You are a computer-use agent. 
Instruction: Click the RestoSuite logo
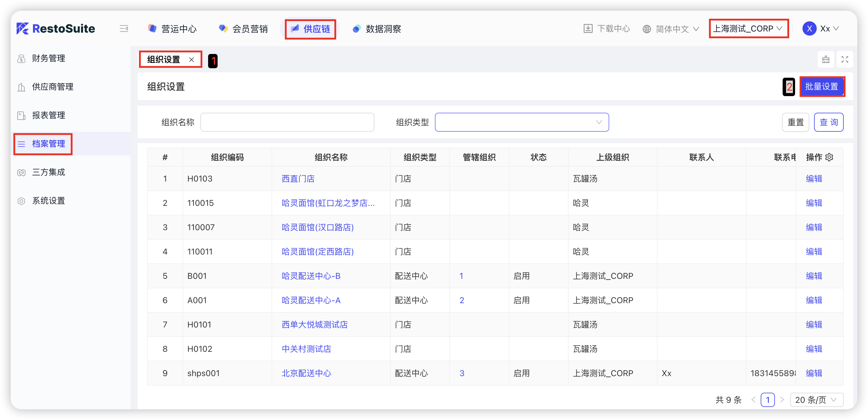[x=56, y=29]
